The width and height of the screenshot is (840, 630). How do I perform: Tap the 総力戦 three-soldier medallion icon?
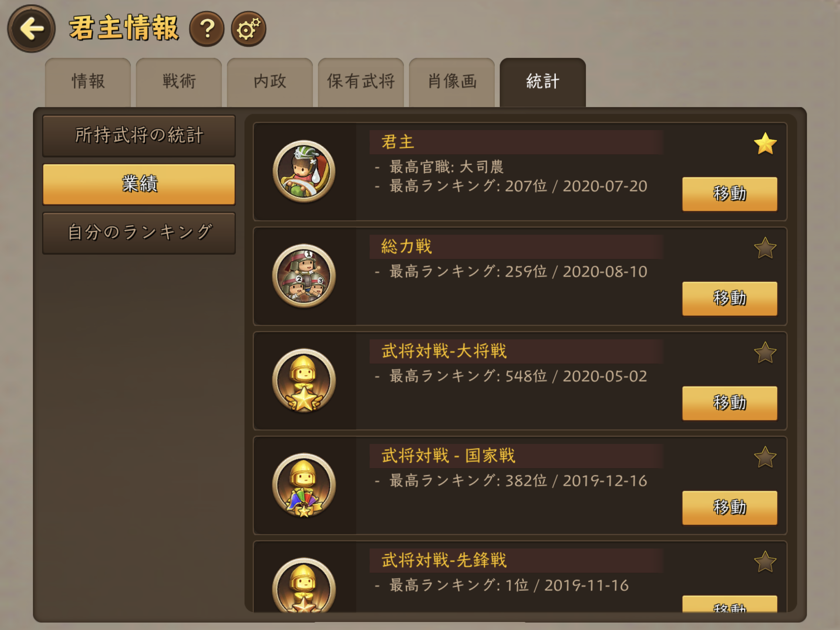click(304, 276)
